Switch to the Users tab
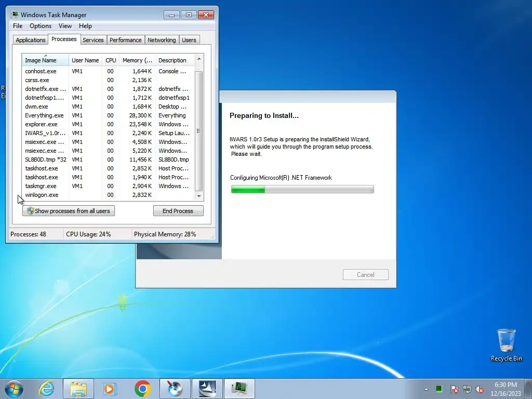 pos(189,40)
